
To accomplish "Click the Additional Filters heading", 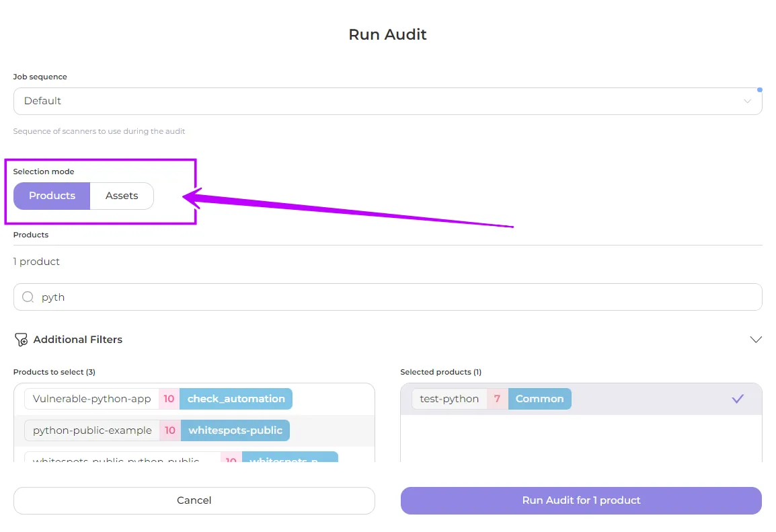I will click(78, 340).
